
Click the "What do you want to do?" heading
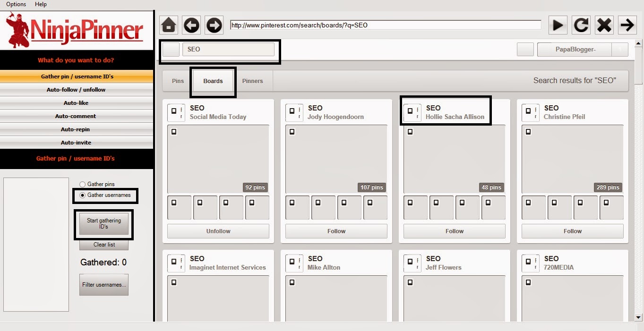pos(76,60)
